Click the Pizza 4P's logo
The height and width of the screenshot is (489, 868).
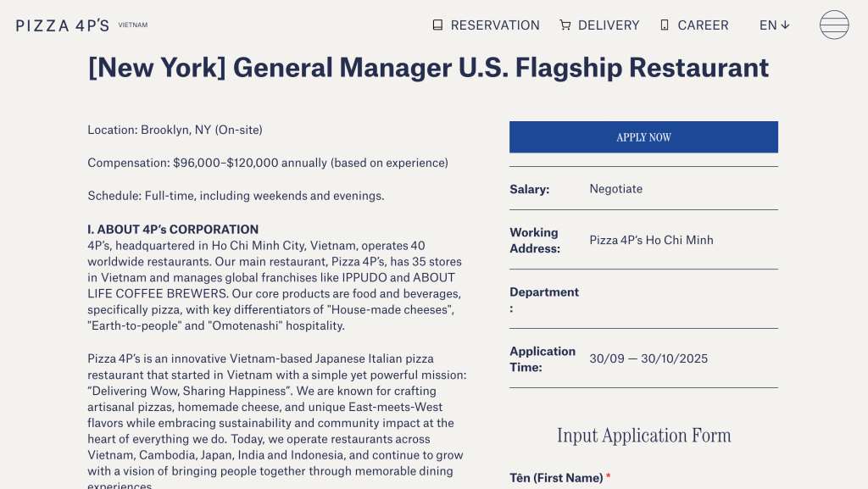(62, 25)
